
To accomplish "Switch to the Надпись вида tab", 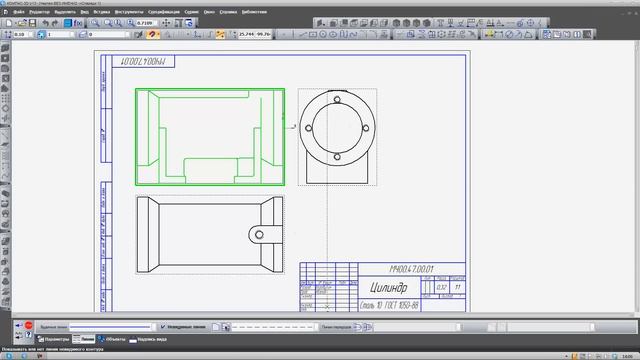I will point(148,339).
